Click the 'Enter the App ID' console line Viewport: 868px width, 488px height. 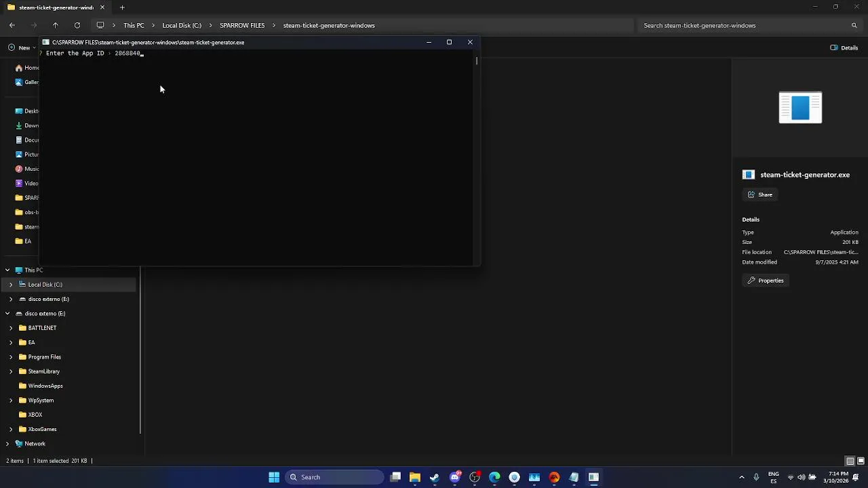(93, 53)
